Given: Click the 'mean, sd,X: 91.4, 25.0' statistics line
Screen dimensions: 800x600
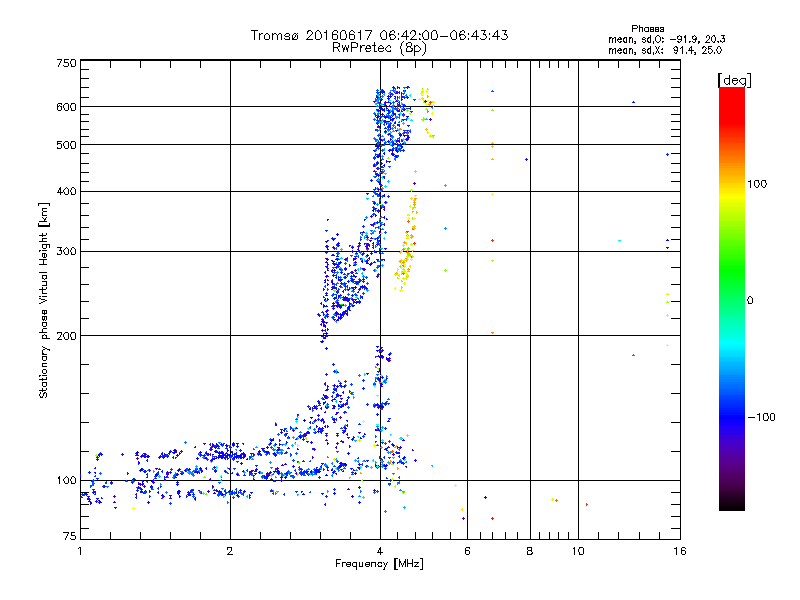Looking at the screenshot, I should pos(665,50).
